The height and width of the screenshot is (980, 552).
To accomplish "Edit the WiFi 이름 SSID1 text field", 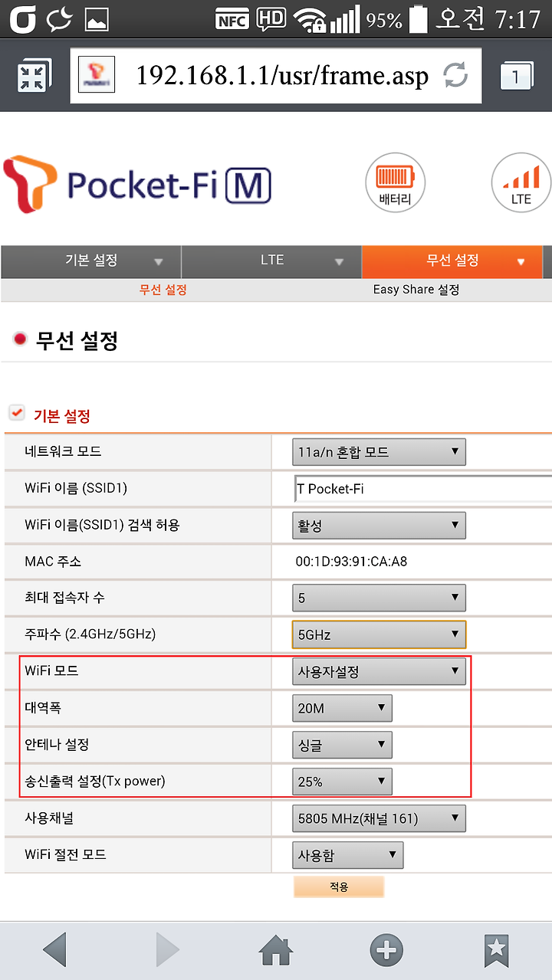I will point(423,488).
